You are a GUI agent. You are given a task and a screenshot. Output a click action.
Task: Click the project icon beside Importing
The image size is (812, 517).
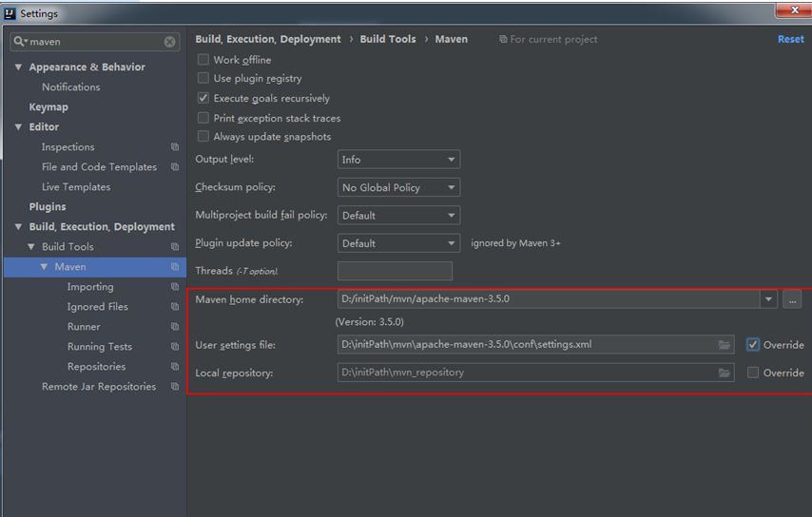(x=175, y=287)
